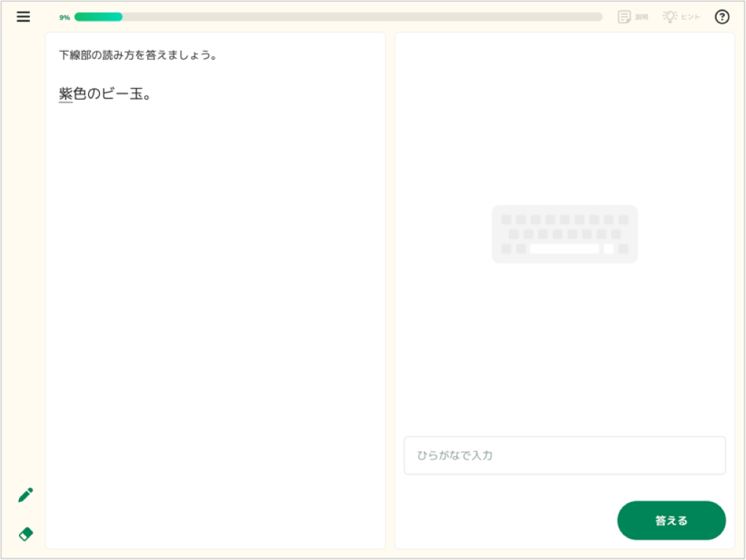Focus the ひらがなで入力 text field

565,455
